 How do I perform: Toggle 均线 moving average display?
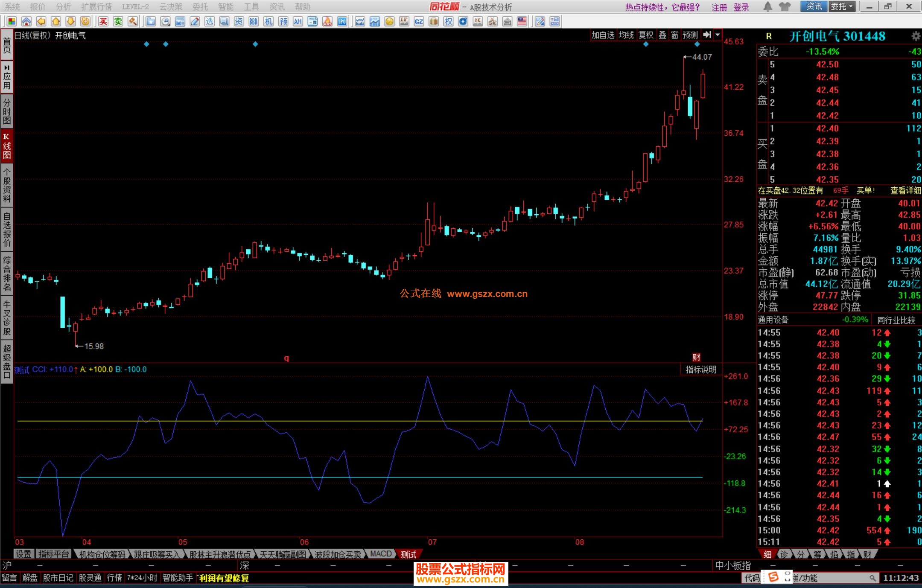click(x=626, y=35)
